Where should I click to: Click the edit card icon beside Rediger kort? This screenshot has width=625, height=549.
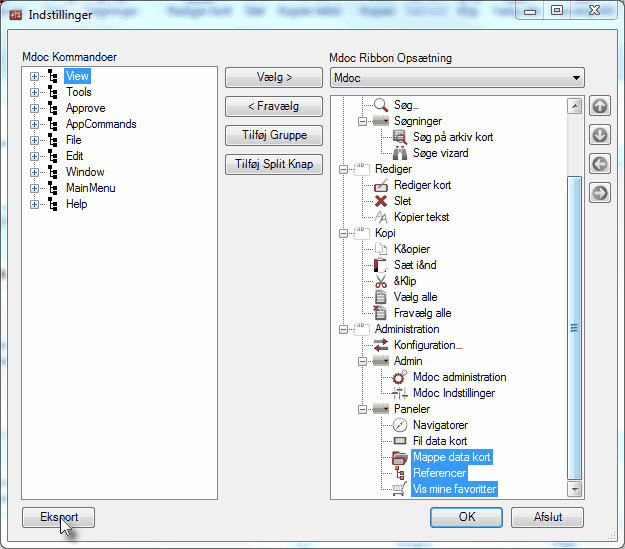[x=381, y=185]
